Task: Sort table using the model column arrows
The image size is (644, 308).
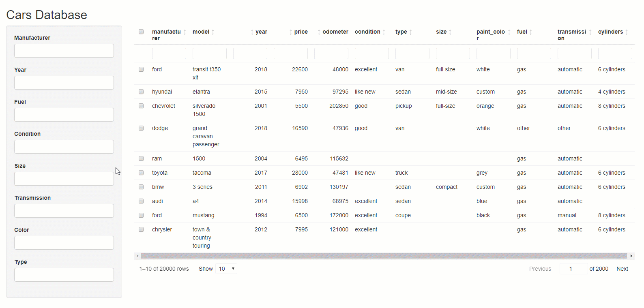Action: click(213, 32)
